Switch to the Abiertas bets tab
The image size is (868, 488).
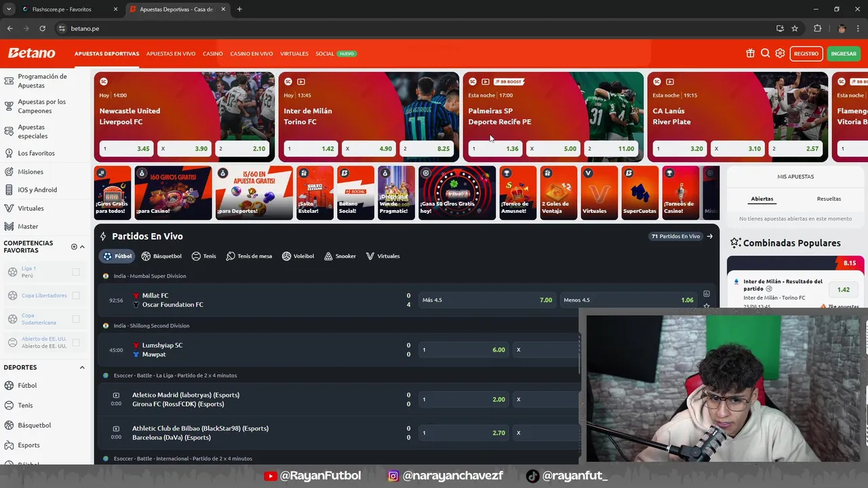click(x=762, y=199)
